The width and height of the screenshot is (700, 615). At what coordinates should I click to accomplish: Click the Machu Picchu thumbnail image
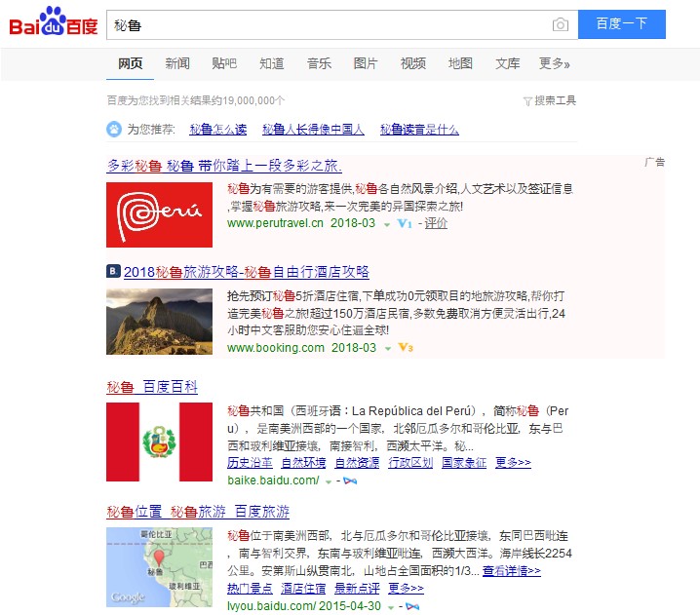click(x=159, y=322)
